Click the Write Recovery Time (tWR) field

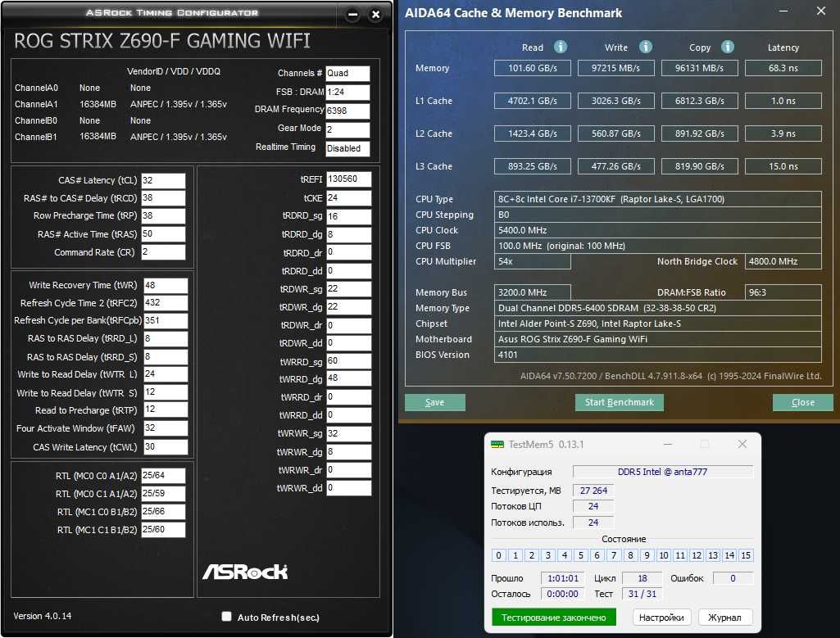pyautogui.click(x=166, y=285)
